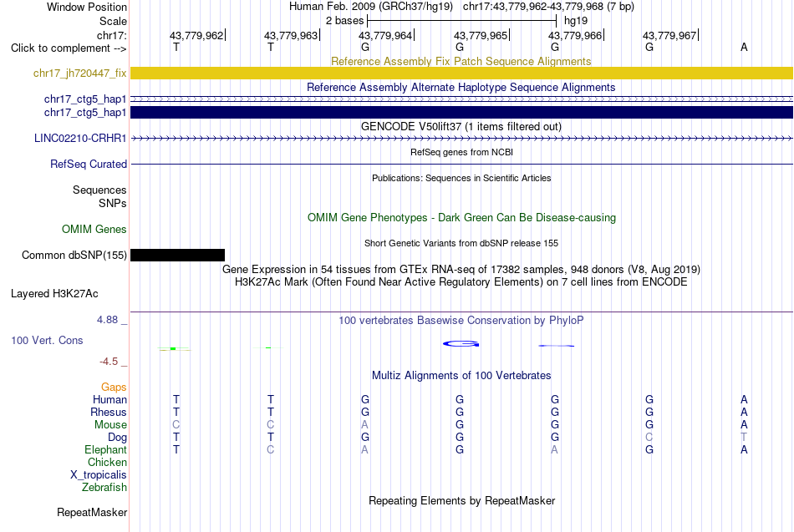Open '100 vertebrates Basewise Conservation by PhyloP' title

461,321
